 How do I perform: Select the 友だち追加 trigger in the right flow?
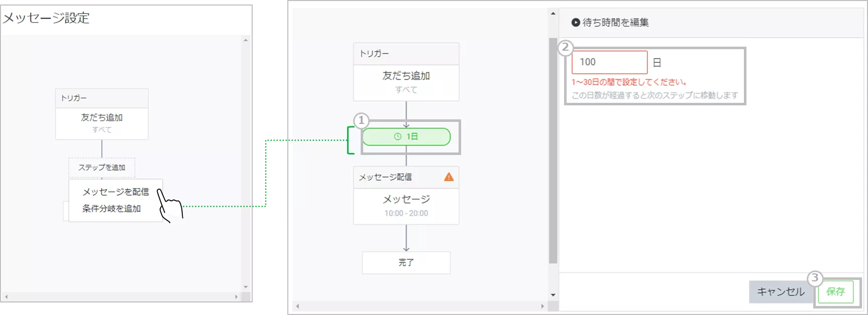coord(406,82)
